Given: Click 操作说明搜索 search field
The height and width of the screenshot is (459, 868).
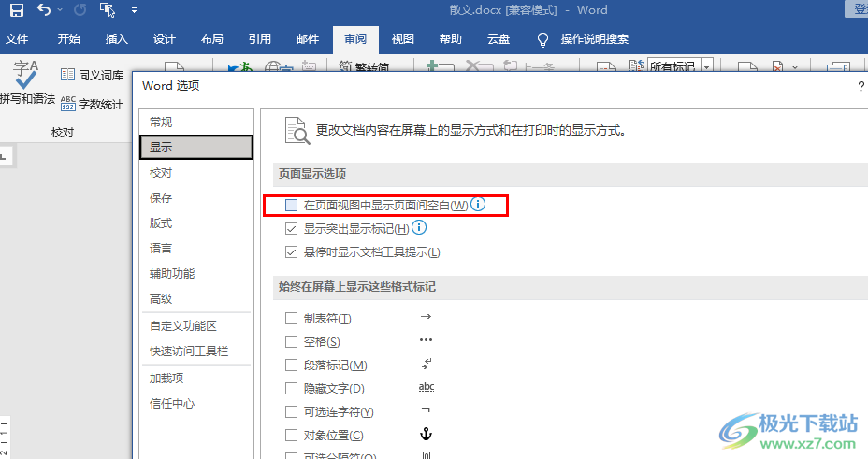Looking at the screenshot, I should pos(595,39).
